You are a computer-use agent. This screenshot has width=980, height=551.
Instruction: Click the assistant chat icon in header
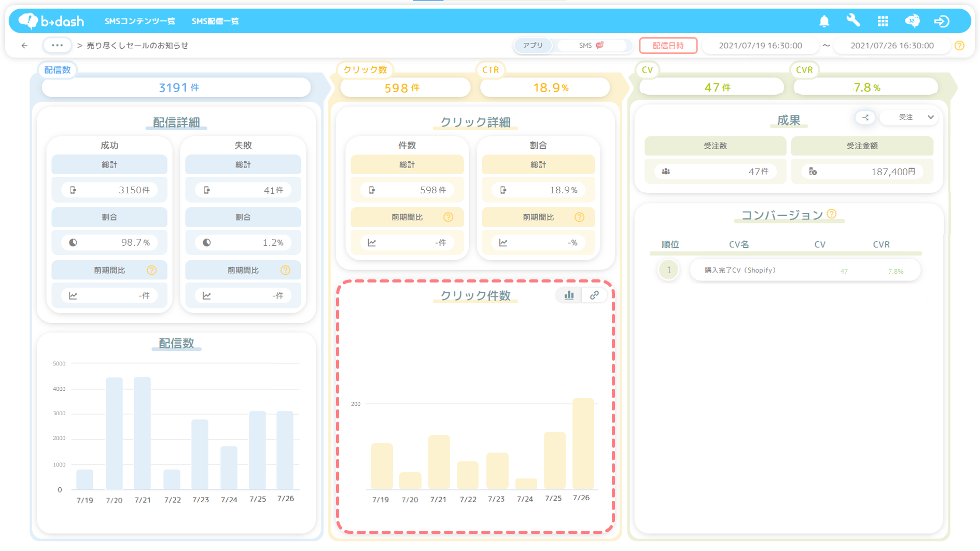pos(912,21)
